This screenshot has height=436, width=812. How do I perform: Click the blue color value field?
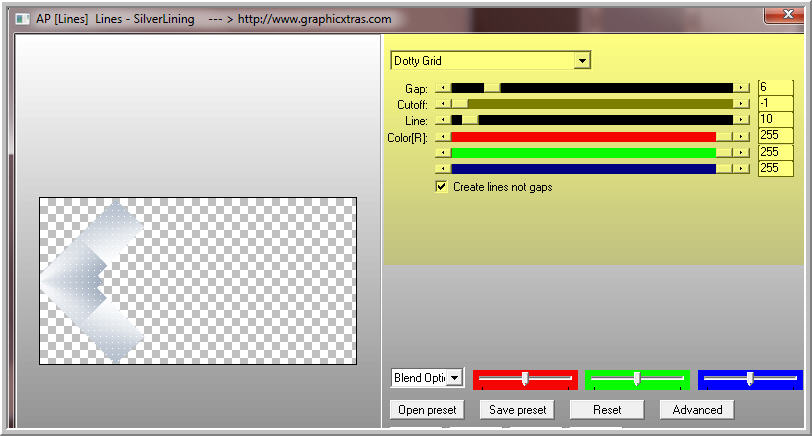pyautogui.click(x=776, y=168)
